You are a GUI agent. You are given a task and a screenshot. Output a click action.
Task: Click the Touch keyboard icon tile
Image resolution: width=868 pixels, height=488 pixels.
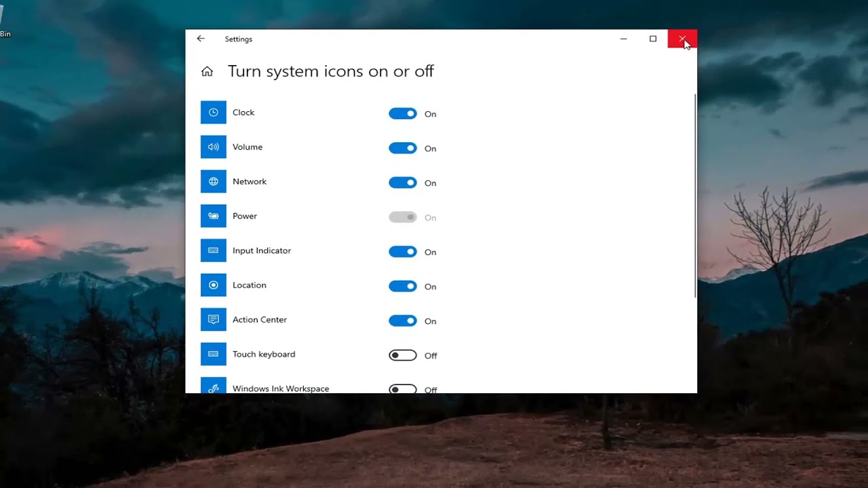point(213,354)
